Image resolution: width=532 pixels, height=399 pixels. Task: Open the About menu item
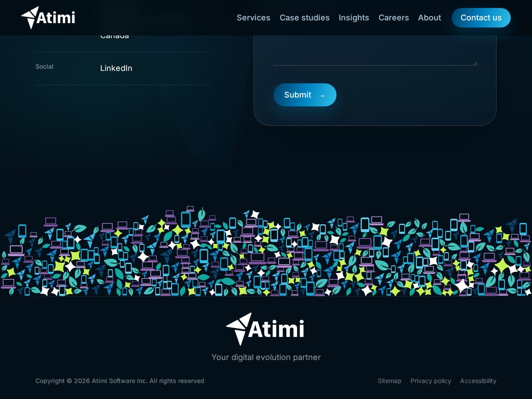[430, 18]
